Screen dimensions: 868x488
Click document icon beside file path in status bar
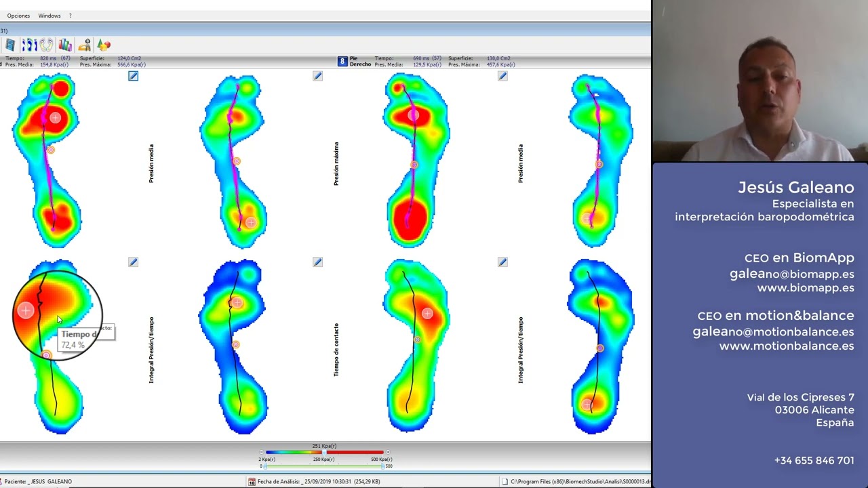pyautogui.click(x=505, y=481)
